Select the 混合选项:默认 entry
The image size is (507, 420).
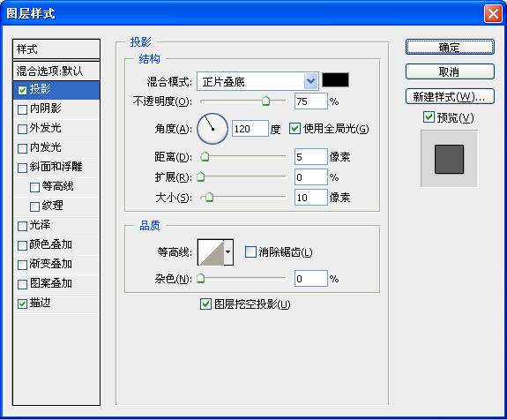pyautogui.click(x=56, y=71)
